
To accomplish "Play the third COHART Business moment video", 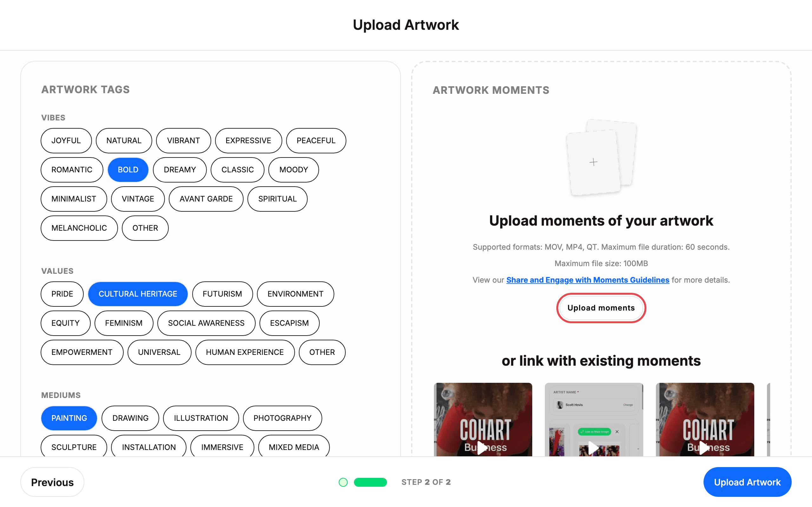I will coord(704,447).
